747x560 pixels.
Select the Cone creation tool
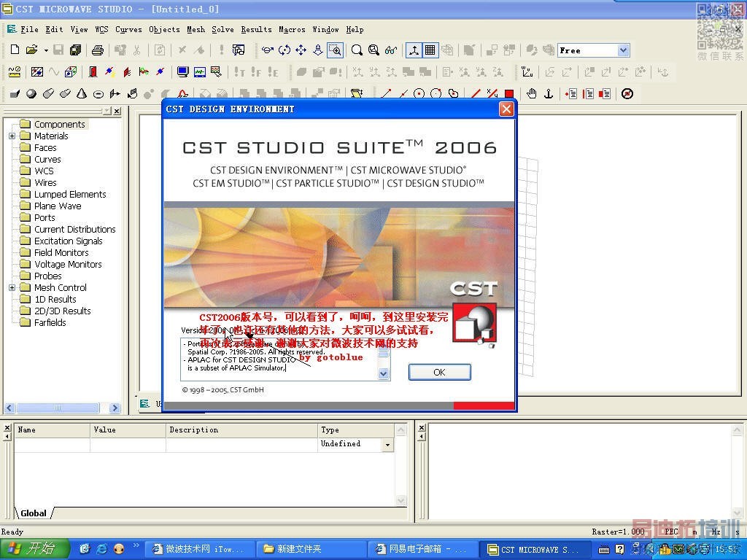coord(82,94)
